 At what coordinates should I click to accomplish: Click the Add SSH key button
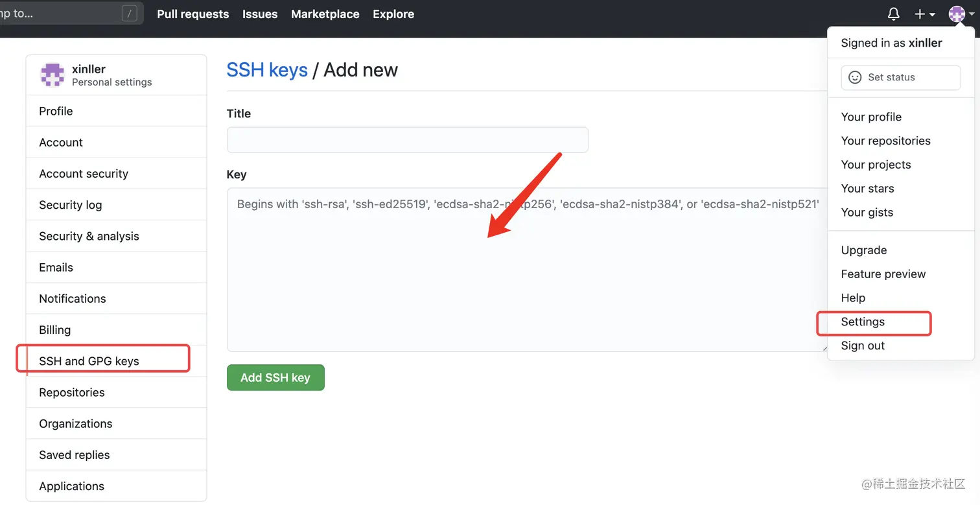click(x=275, y=377)
